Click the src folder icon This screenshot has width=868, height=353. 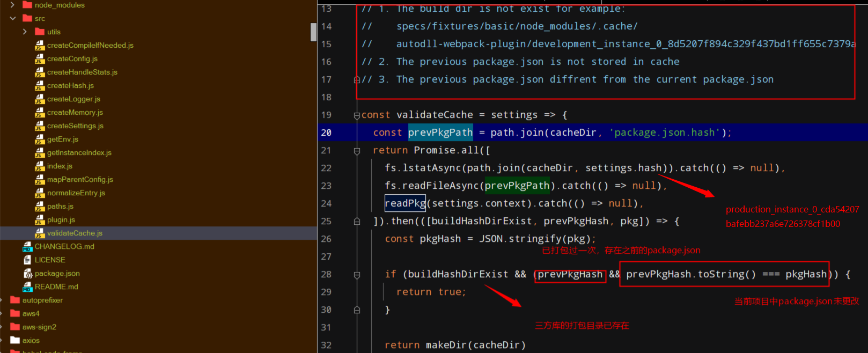tap(27, 18)
